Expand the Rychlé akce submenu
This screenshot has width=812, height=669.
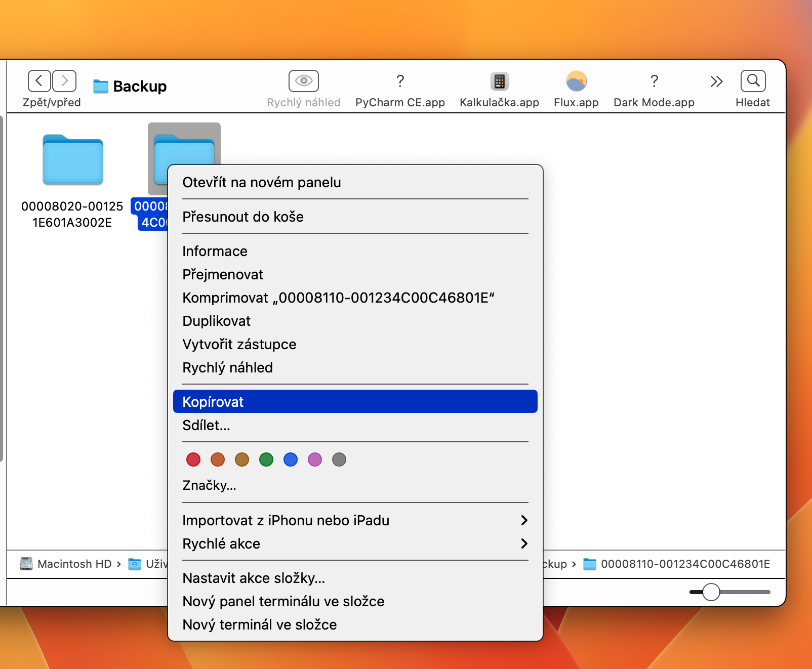355,543
